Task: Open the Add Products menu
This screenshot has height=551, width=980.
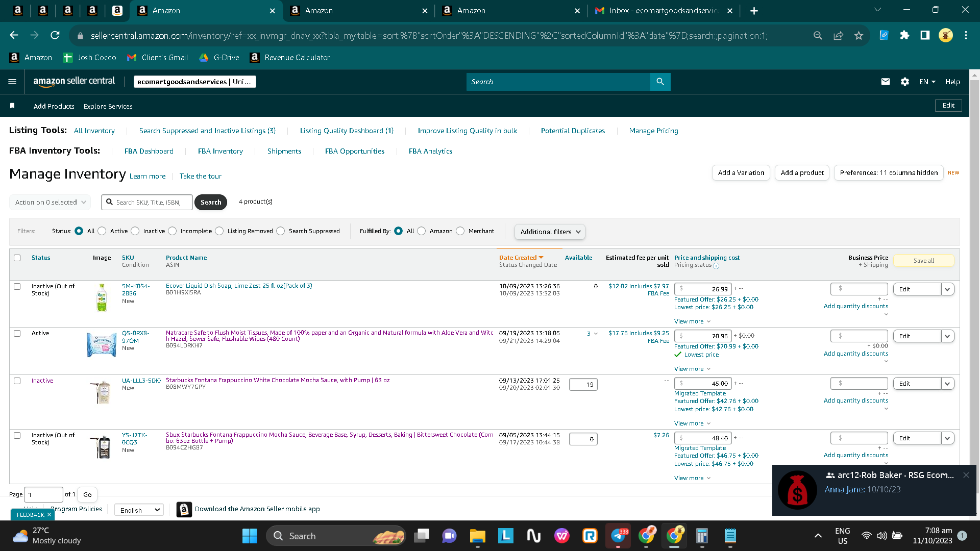Action: click(x=54, y=106)
